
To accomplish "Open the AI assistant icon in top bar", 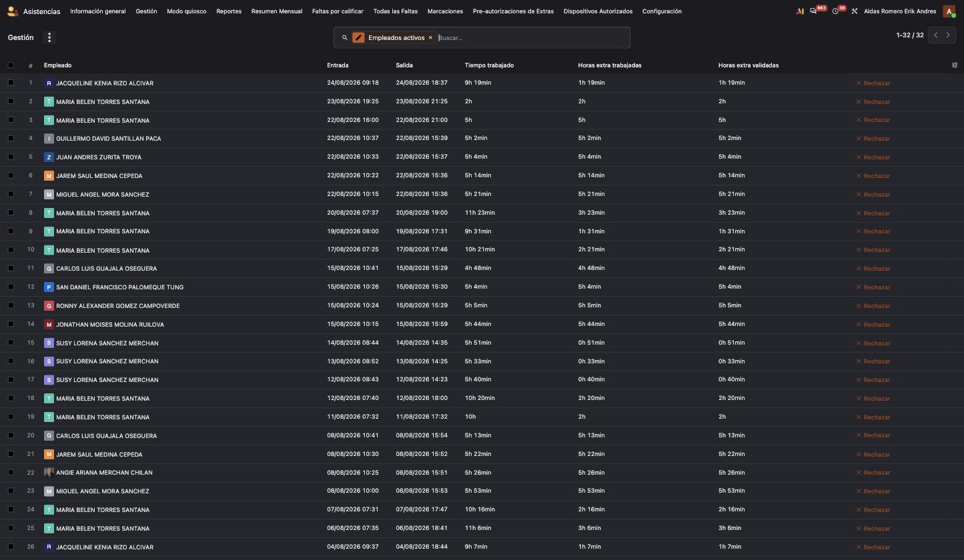I will pos(800,11).
